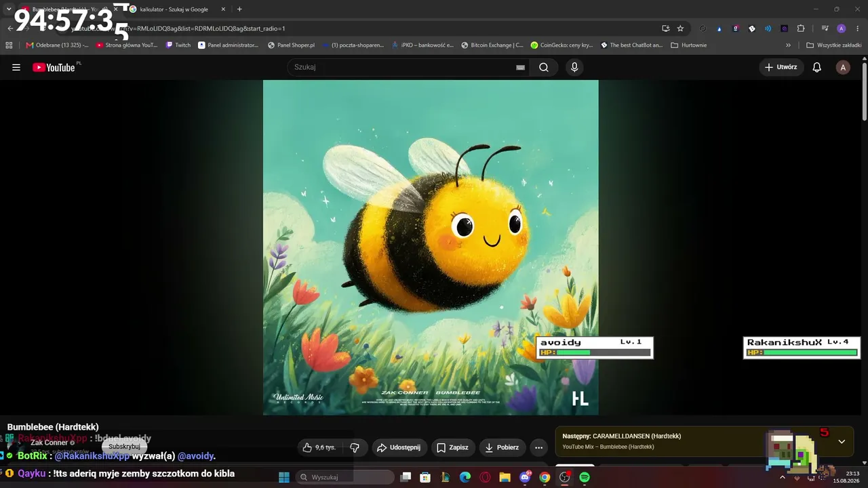
Task: Expand the up-next playlist panel chevron
Action: coord(842,441)
